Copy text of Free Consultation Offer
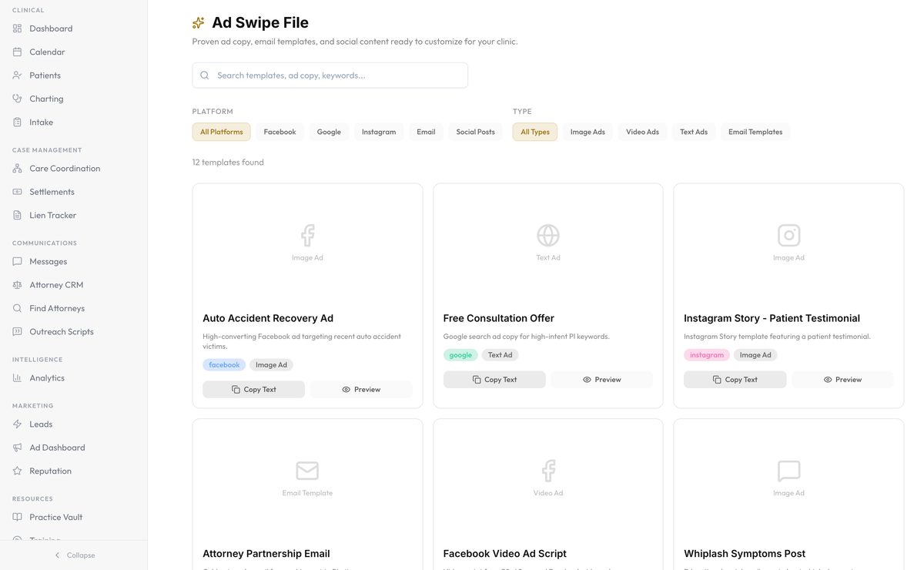The image size is (924, 570). [x=494, y=380]
